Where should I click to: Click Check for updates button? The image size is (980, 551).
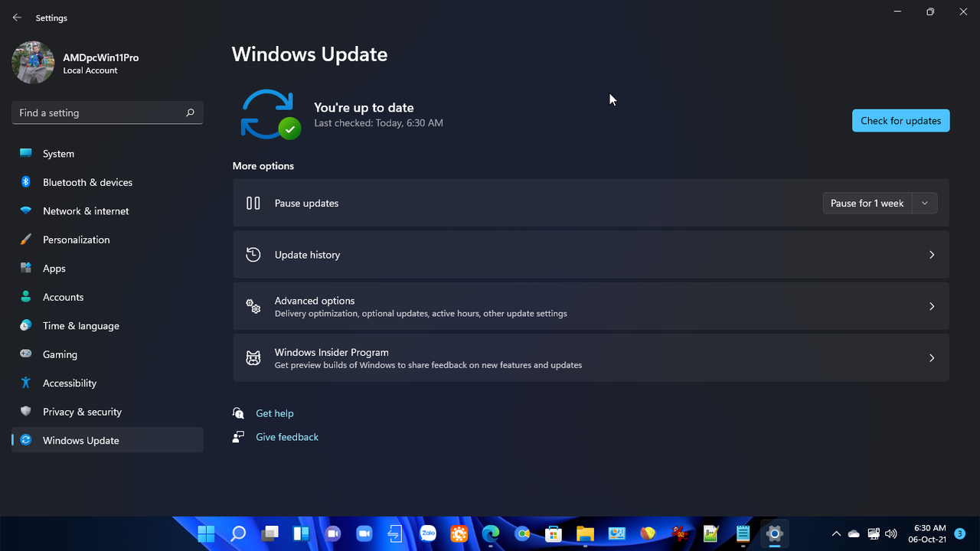[900, 121]
